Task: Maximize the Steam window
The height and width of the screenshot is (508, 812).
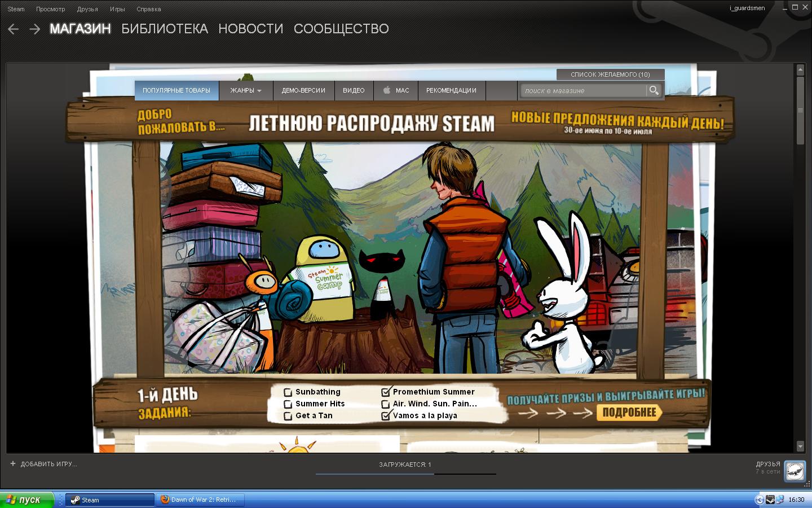Action: click(x=795, y=7)
